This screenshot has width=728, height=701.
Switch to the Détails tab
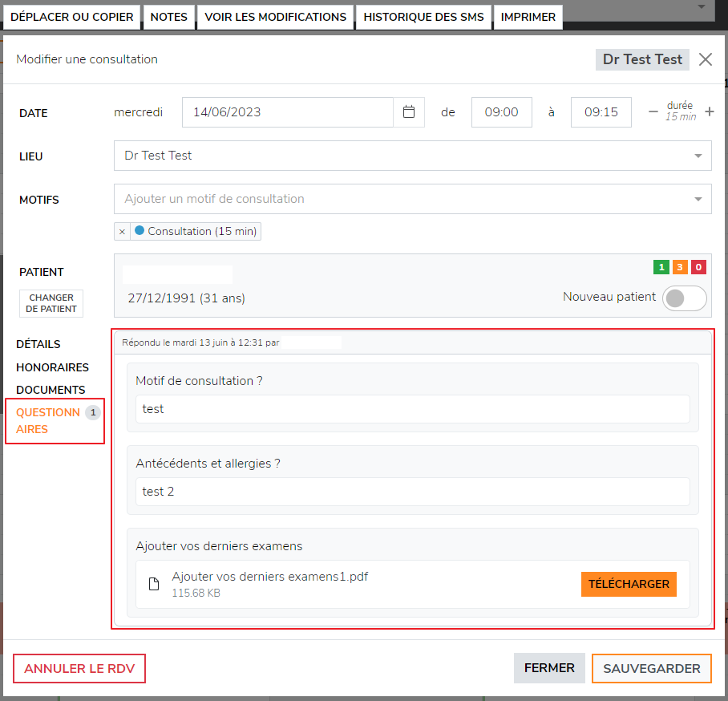tap(38, 344)
